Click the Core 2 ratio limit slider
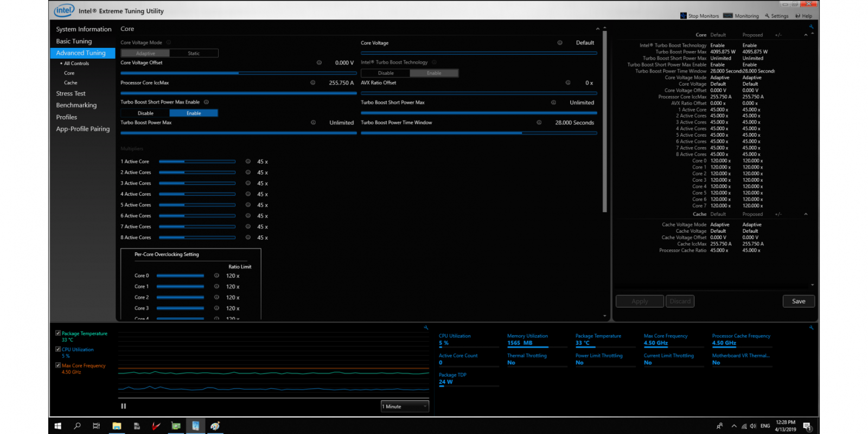 (180, 297)
